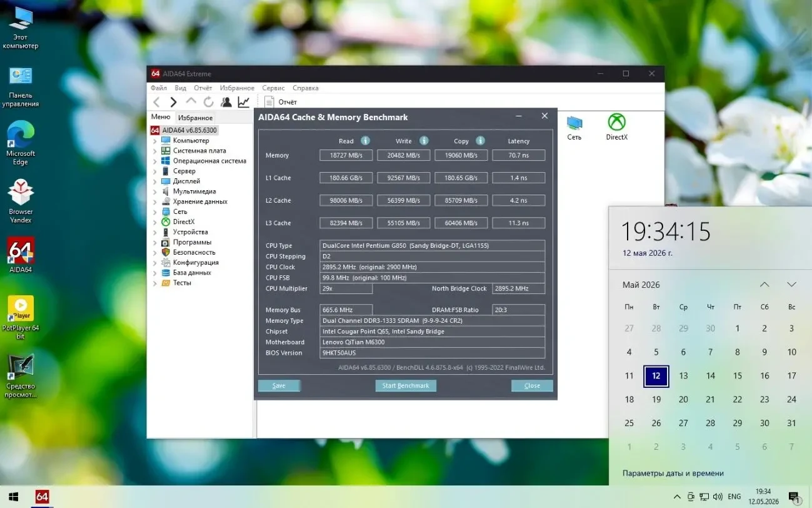Open the Файл menu

coord(159,88)
